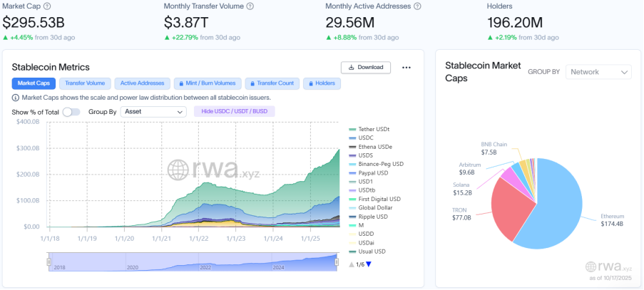Image resolution: width=644 pixels, height=290 pixels.
Task: Open the three-dot more options menu
Action: [x=407, y=68]
